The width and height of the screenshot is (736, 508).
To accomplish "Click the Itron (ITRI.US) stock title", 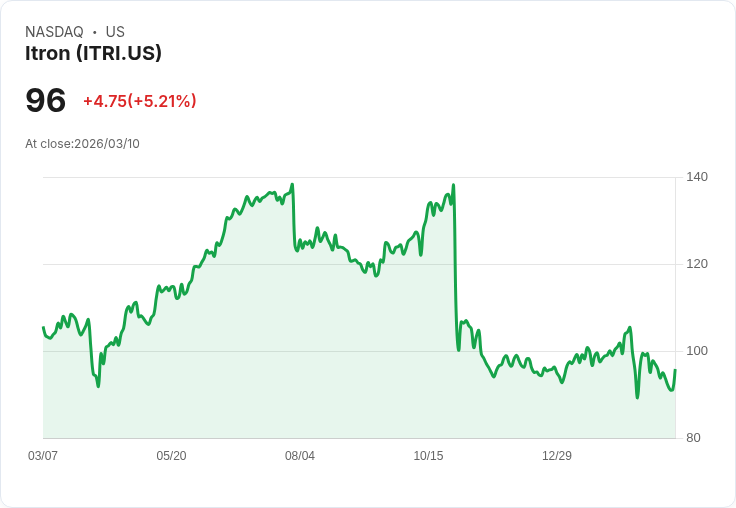I will click(x=93, y=53).
